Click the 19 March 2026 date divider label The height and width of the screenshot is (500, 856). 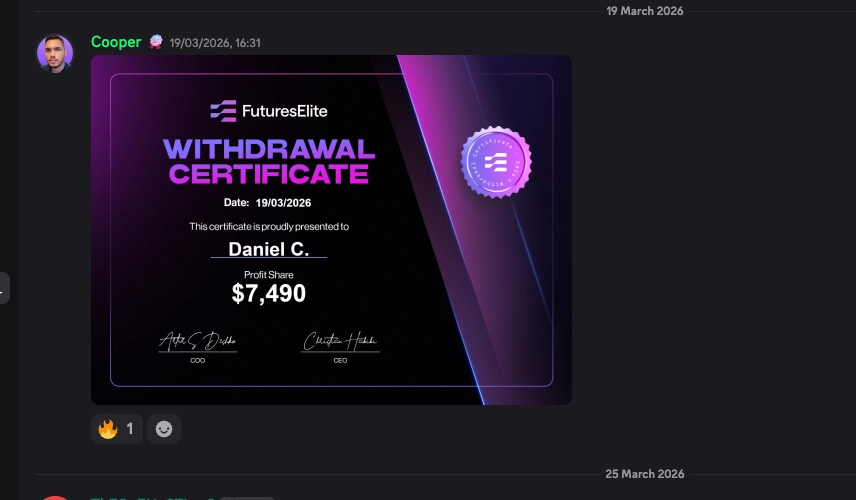pyautogui.click(x=645, y=11)
